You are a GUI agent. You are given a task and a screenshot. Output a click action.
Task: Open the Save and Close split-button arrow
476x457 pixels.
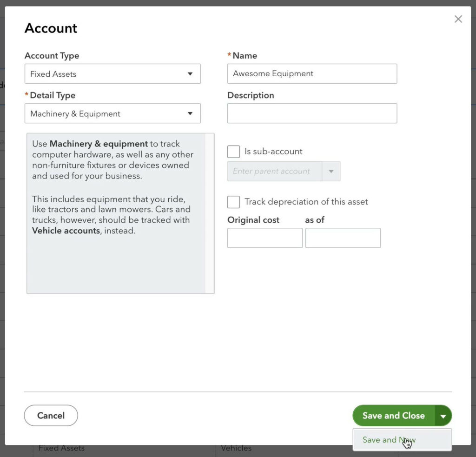point(443,415)
